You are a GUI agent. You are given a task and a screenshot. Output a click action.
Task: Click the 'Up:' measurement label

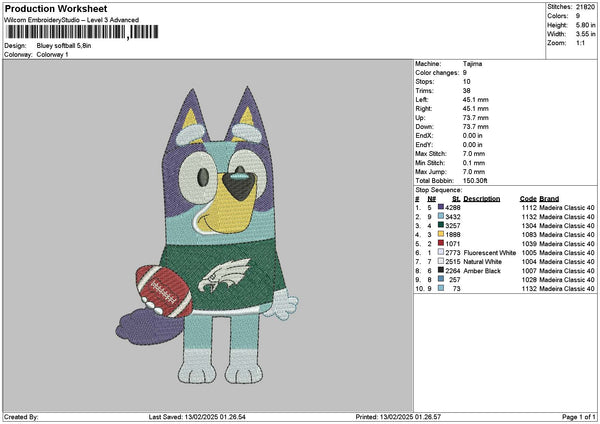point(421,118)
